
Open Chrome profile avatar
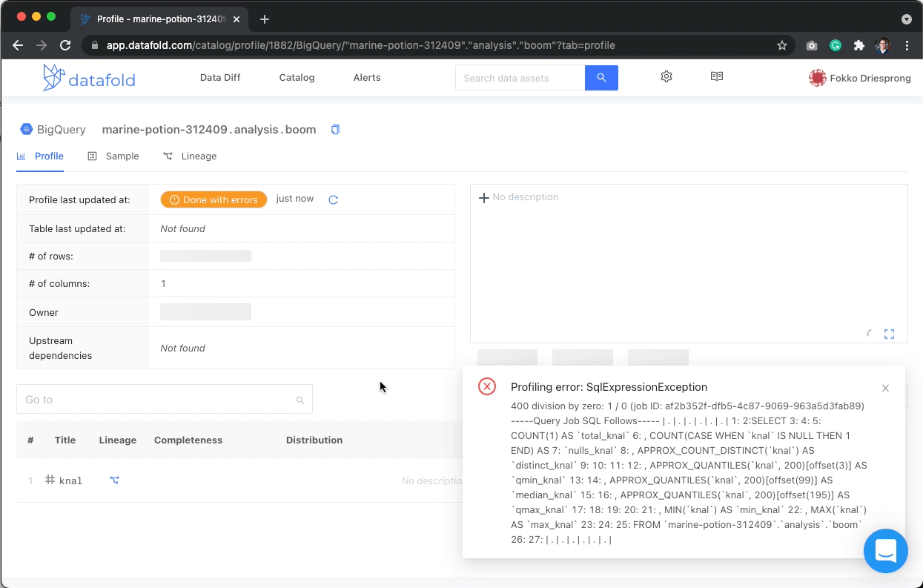tap(883, 45)
